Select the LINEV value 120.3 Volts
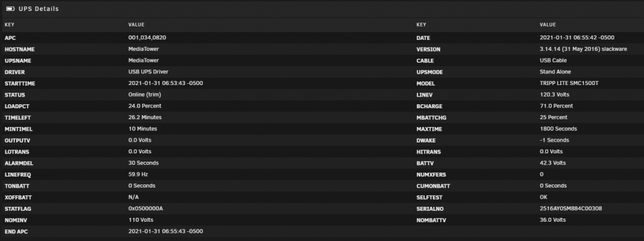The width and height of the screenshot is (644, 241). point(554,95)
